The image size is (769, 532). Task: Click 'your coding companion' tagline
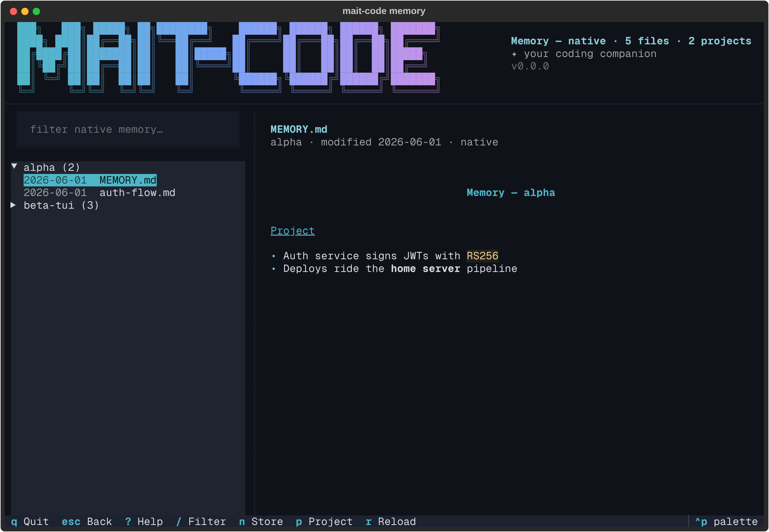(590, 53)
